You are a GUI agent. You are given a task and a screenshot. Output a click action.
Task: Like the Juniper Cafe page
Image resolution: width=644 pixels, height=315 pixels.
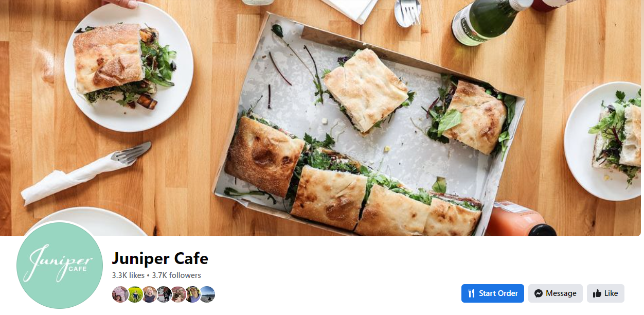click(605, 293)
